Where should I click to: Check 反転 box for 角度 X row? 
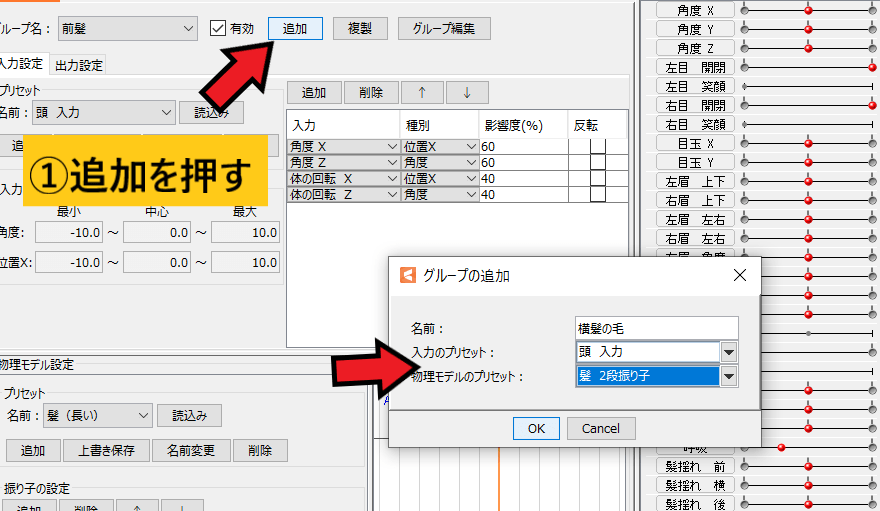tap(598, 147)
